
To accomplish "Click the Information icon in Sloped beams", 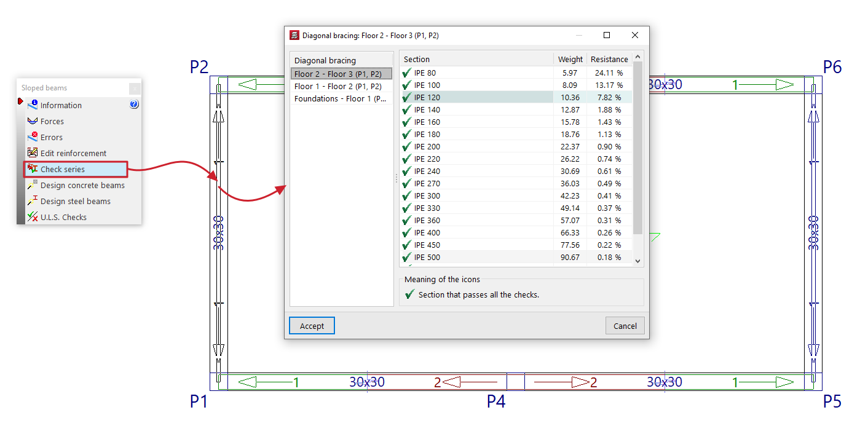I will pyautogui.click(x=33, y=105).
